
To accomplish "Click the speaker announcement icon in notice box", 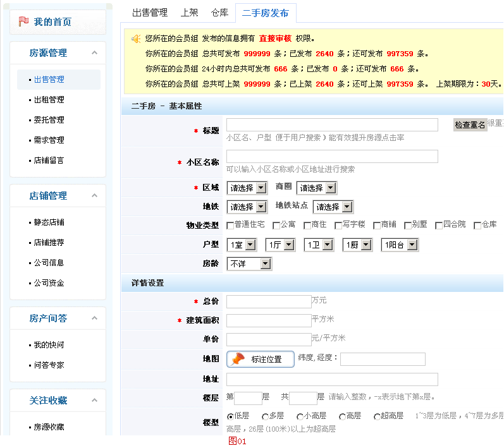I will tap(135, 39).
